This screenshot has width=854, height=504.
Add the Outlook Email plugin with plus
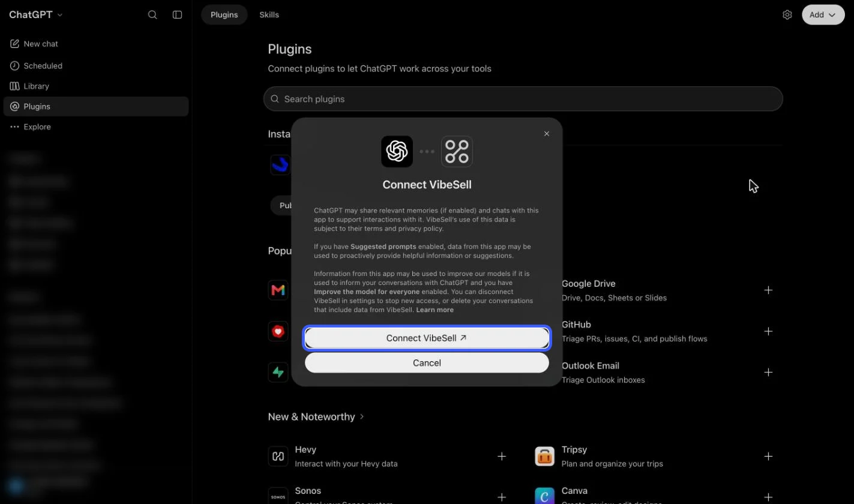[768, 372]
